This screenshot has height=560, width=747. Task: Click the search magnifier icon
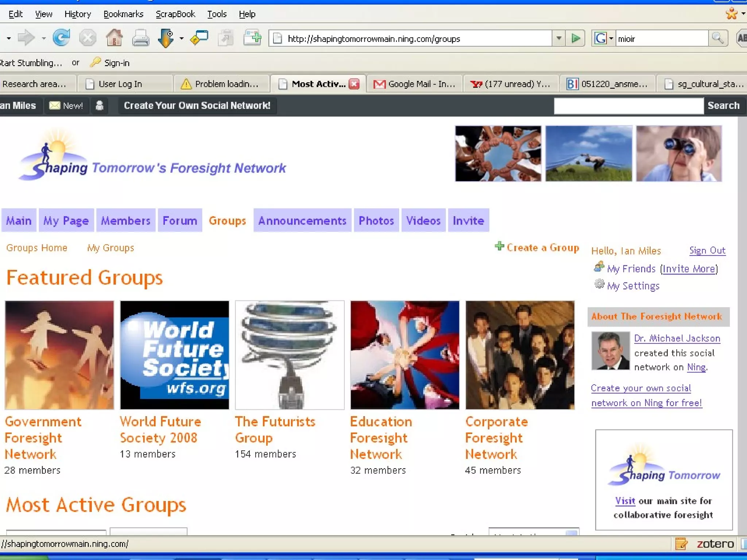tap(717, 38)
